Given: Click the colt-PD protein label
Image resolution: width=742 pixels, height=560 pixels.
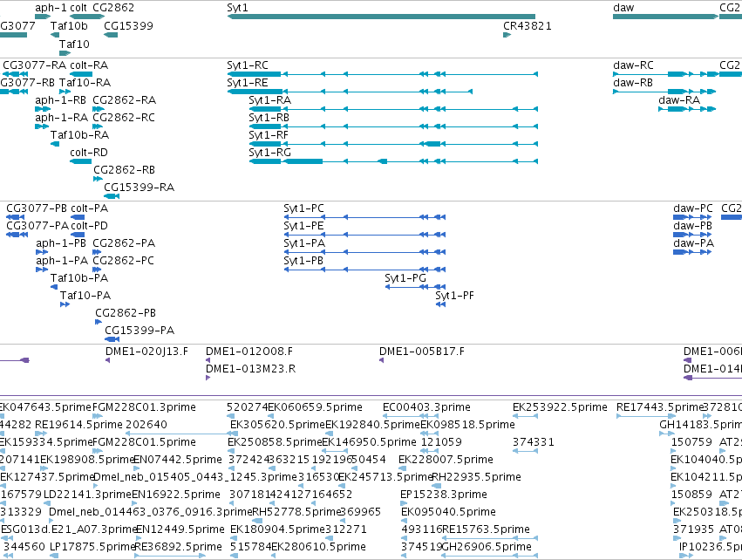Looking at the screenshot, I should [90, 226].
